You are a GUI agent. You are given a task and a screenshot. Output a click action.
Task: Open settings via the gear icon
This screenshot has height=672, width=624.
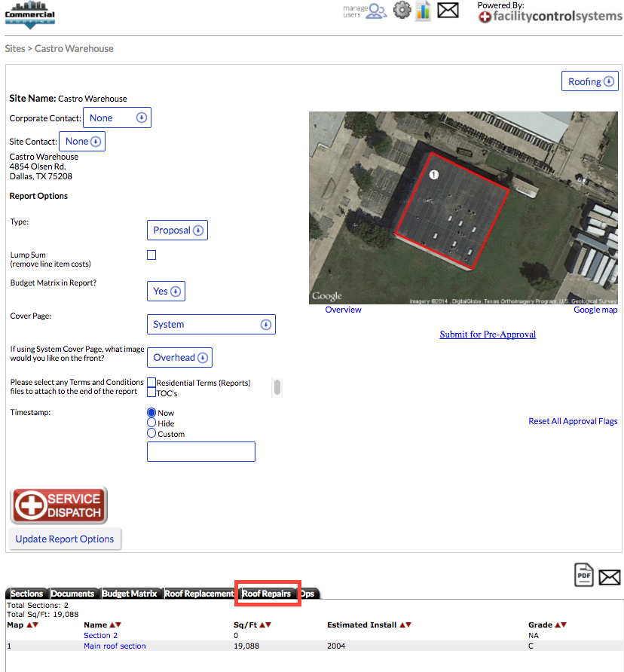click(x=402, y=10)
